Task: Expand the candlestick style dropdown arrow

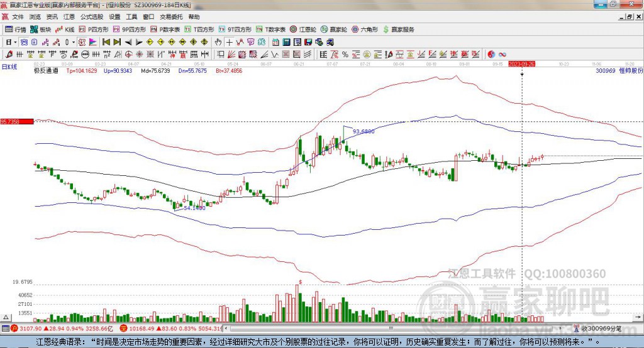Action: pyautogui.click(x=74, y=42)
